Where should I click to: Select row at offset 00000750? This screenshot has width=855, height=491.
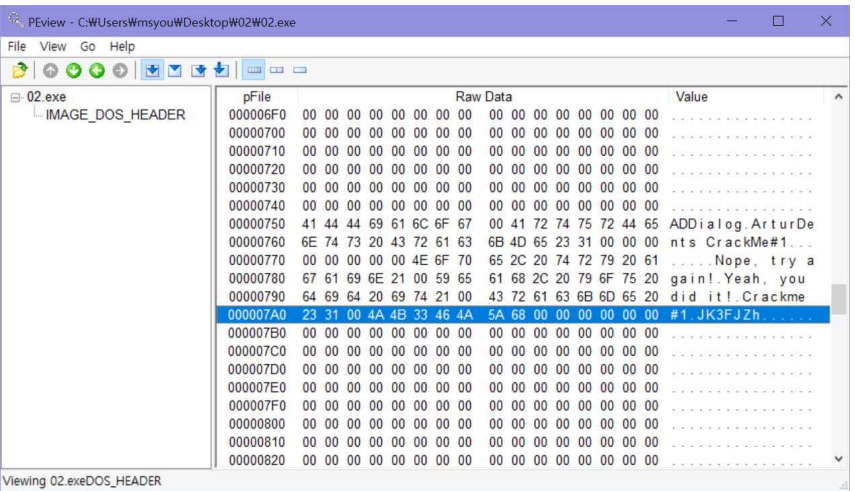[x=523, y=224]
